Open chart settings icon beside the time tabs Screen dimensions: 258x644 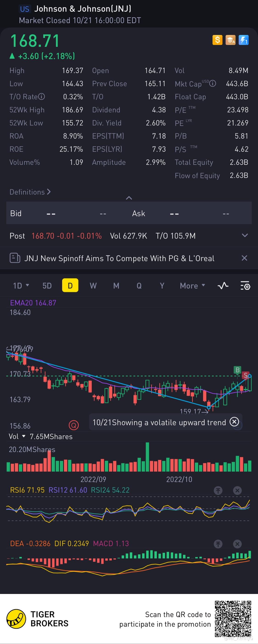point(245,285)
